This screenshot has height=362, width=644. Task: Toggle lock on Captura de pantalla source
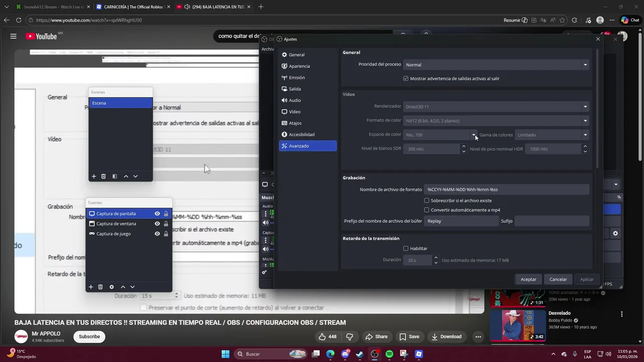(166, 214)
